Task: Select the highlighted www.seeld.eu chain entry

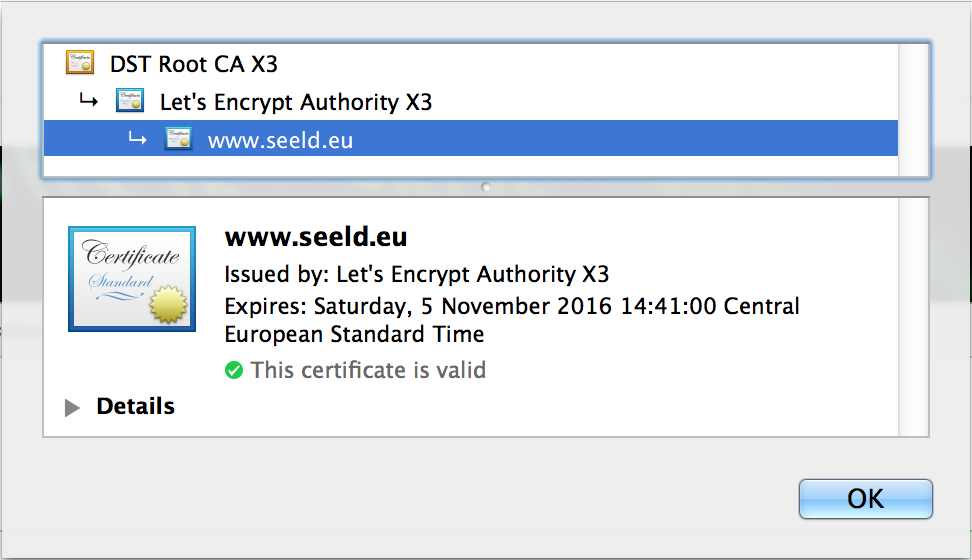Action: 280,141
